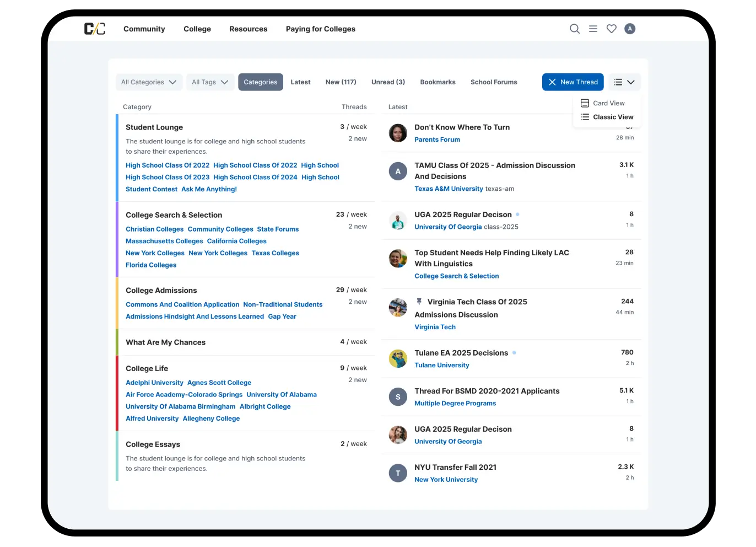The height and width of the screenshot is (547, 756).
Task: Open Paying for Colleges menu
Action: (x=320, y=29)
